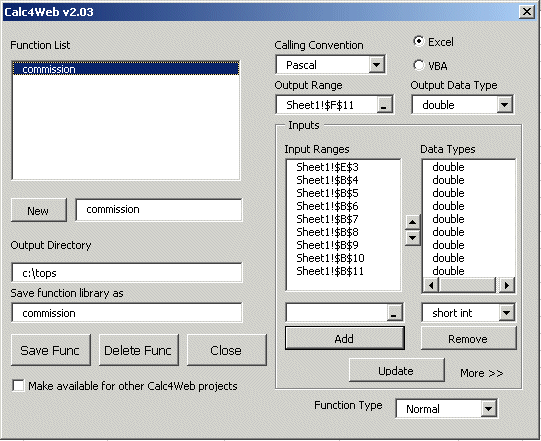Click the Output Range field Sheet1!$F$11
541x441 pixels.
pyautogui.click(x=326, y=105)
